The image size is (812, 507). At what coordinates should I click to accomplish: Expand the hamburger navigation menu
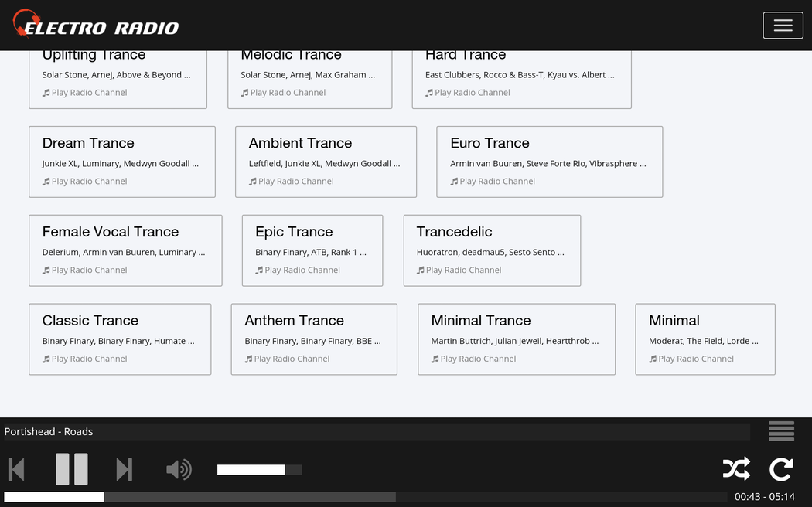pos(783,26)
